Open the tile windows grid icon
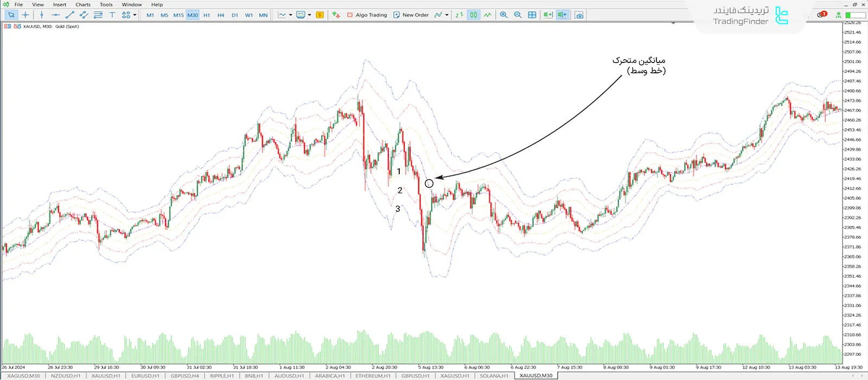 (x=532, y=15)
